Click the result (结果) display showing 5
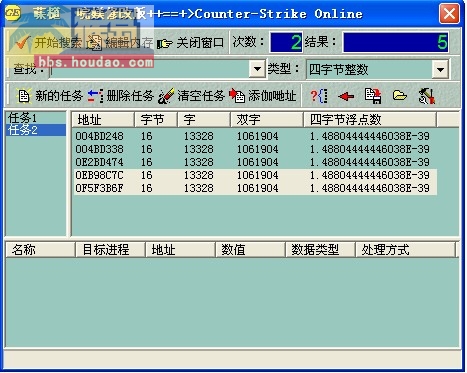This screenshot has height=373, width=467. [x=396, y=43]
